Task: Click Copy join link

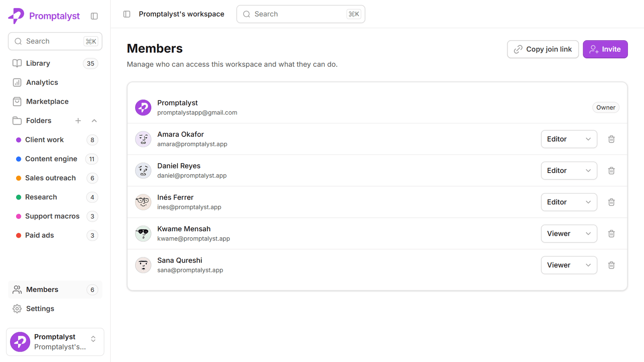Action: (x=543, y=49)
